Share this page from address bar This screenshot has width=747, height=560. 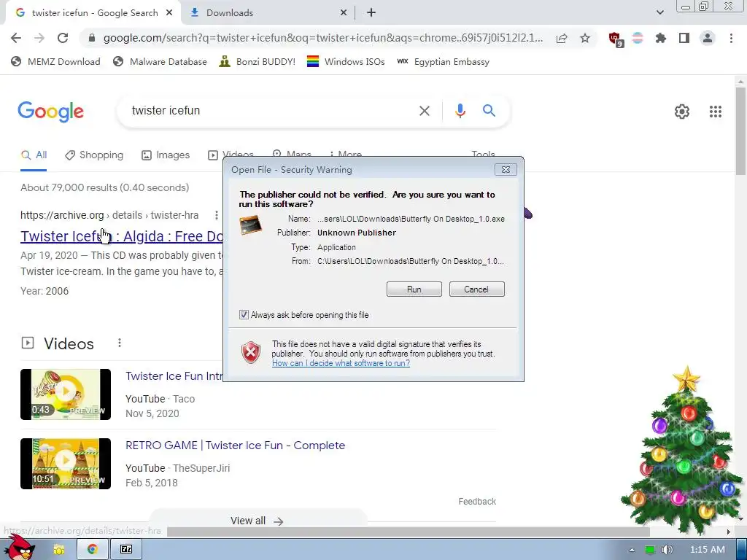562,38
